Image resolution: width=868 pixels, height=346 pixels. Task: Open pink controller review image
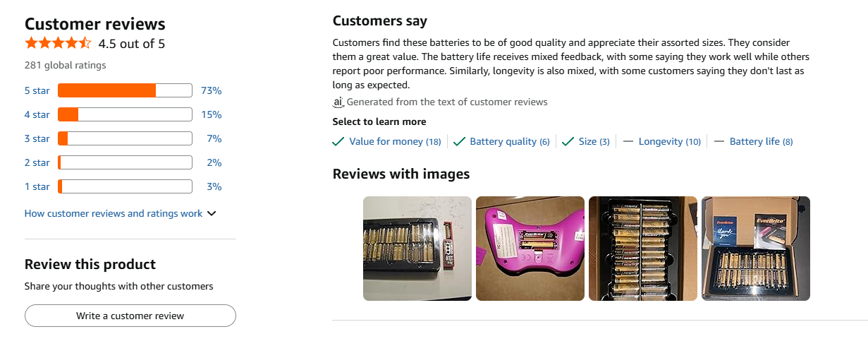click(x=530, y=249)
